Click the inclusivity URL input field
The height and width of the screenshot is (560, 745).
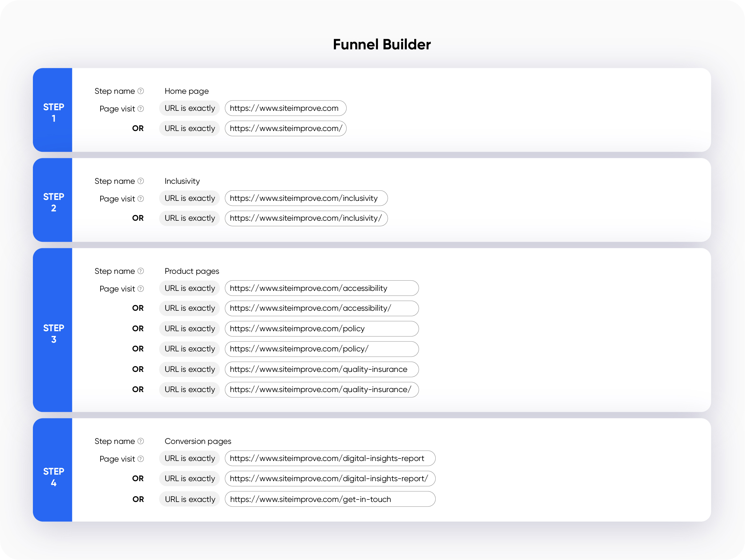306,198
